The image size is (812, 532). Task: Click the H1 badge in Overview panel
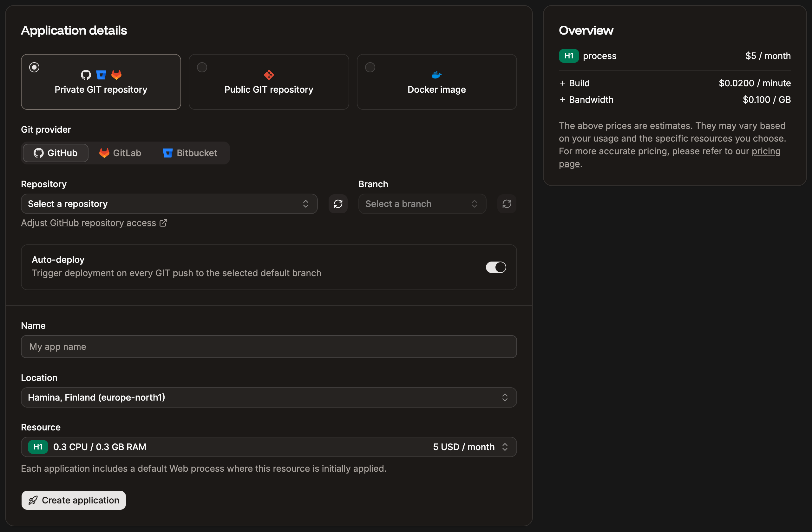pyautogui.click(x=569, y=56)
